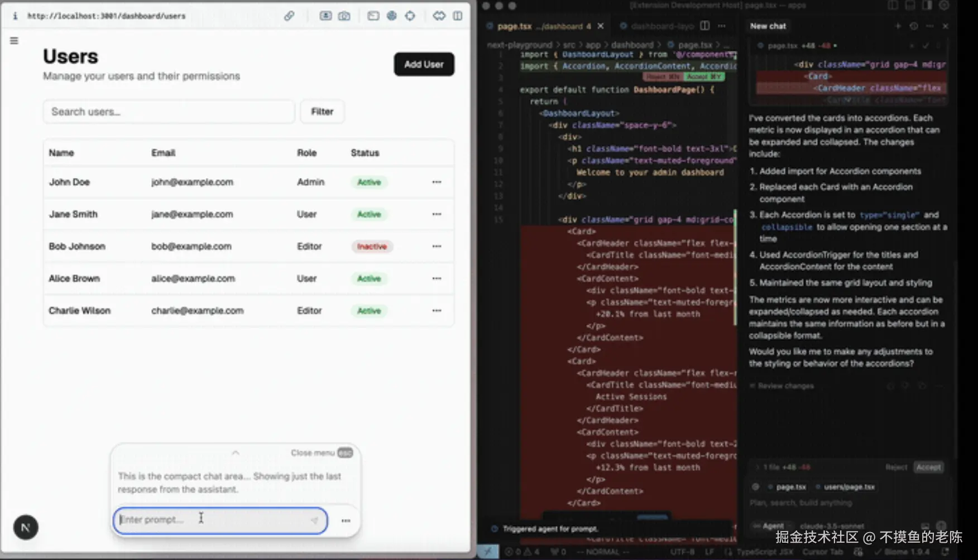Open editor tab bar more actions dots
This screenshot has width=978, height=560.
click(722, 26)
